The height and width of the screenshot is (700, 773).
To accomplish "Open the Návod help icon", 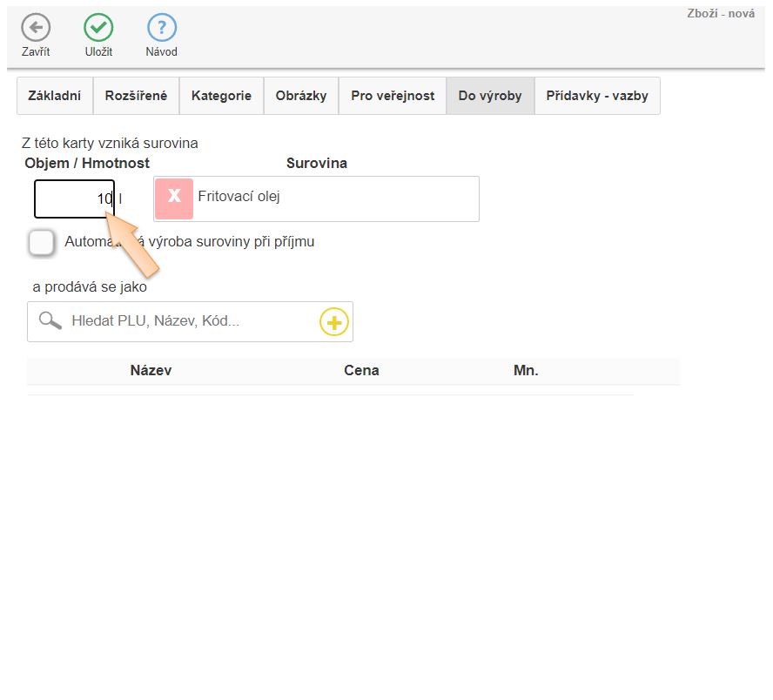I will pos(161,28).
